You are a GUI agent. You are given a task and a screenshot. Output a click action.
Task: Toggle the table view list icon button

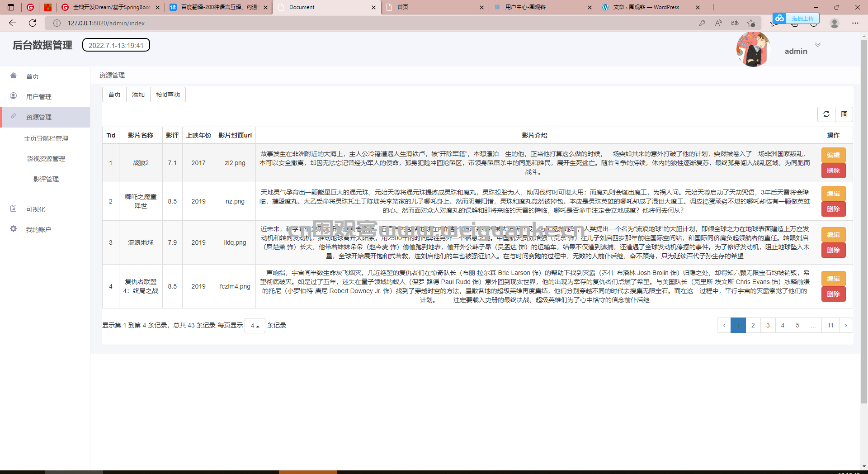tap(844, 114)
